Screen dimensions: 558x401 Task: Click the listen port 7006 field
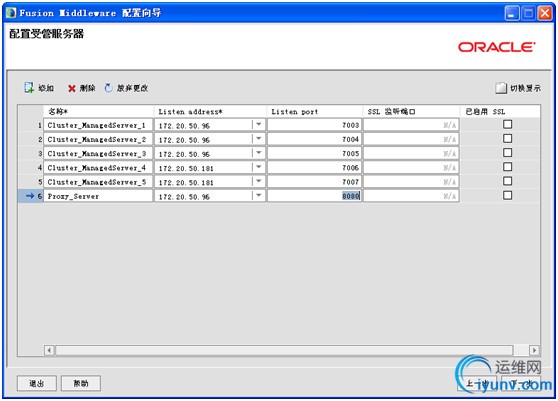[315, 168]
